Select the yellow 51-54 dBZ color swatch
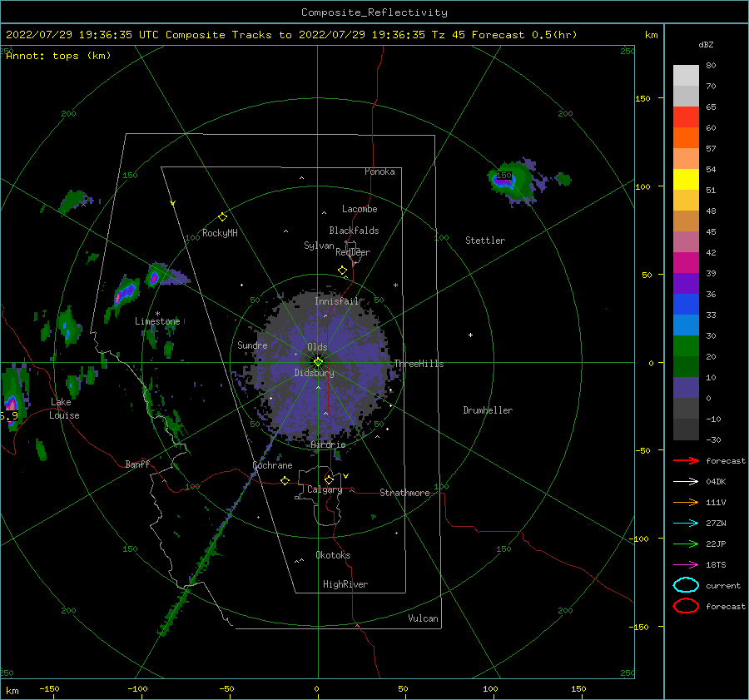Screen dimensions: 749x700 [686, 179]
